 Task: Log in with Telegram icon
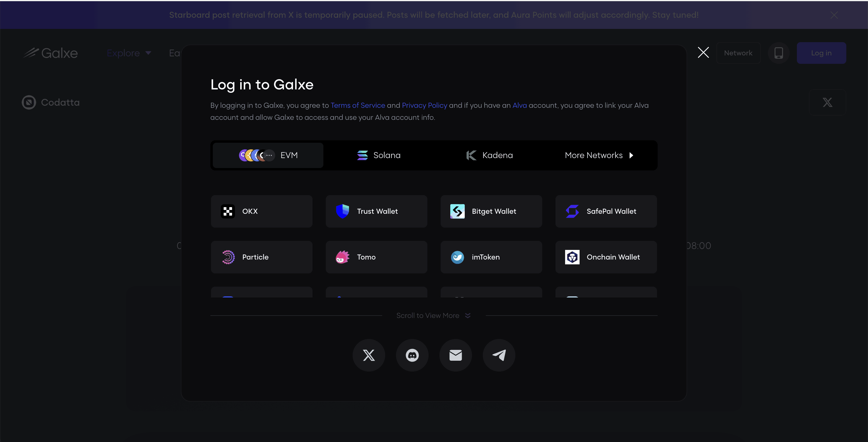pyautogui.click(x=499, y=355)
